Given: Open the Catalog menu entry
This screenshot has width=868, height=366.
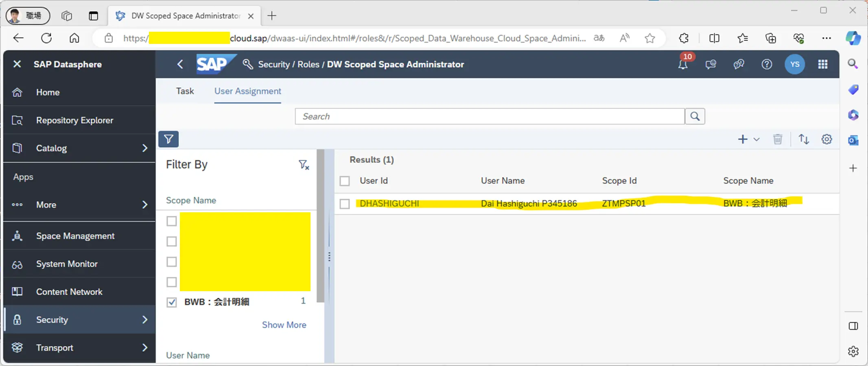Looking at the screenshot, I should tap(51, 148).
